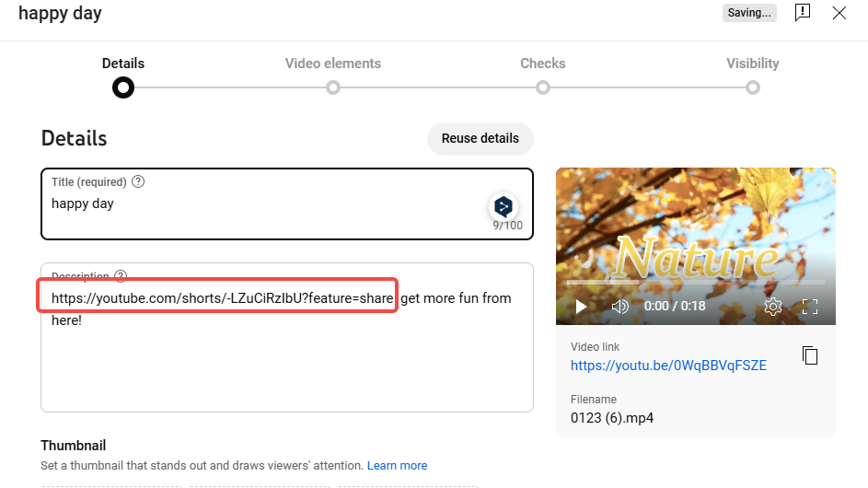This screenshot has height=488, width=868.
Task: Mute the video preview volume
Action: pyautogui.click(x=620, y=307)
